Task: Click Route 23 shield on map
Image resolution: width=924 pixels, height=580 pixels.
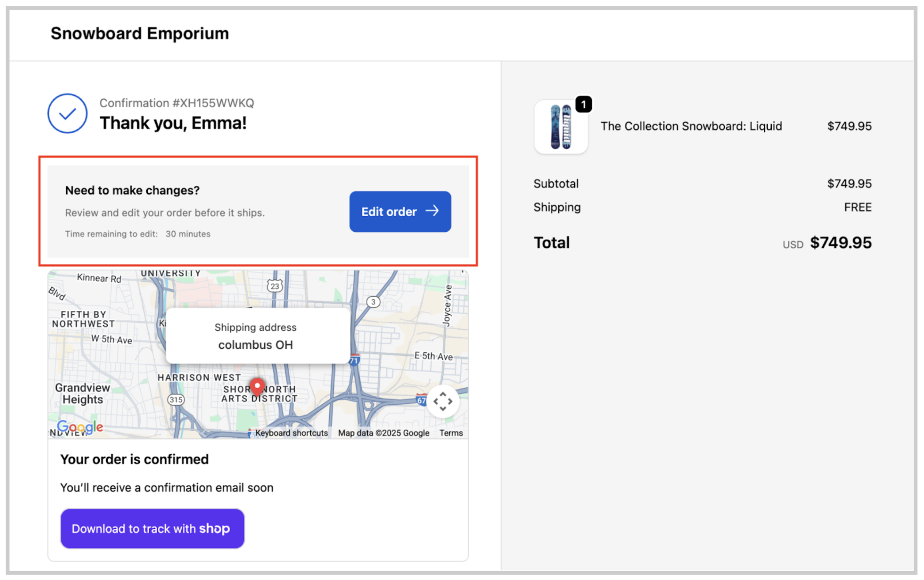Action: (x=275, y=286)
